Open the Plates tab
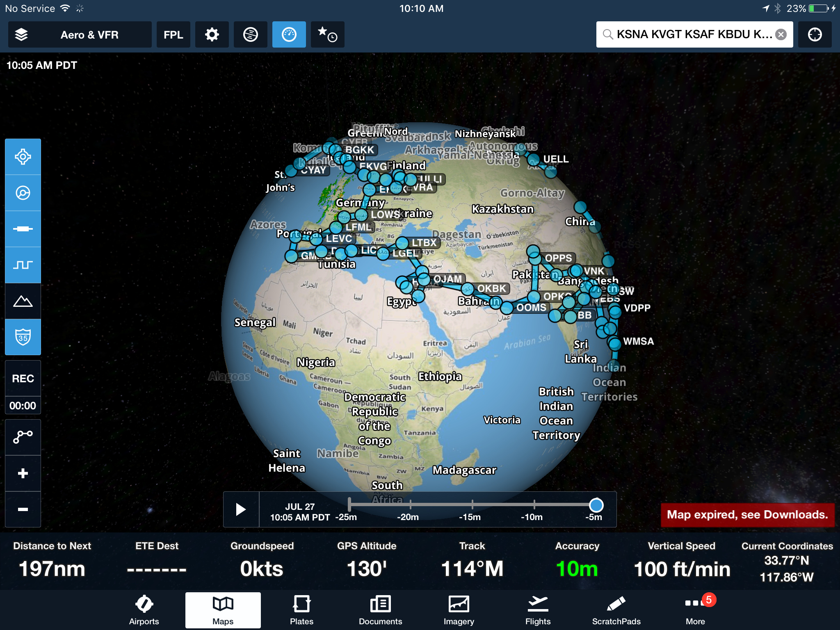 tap(301, 610)
